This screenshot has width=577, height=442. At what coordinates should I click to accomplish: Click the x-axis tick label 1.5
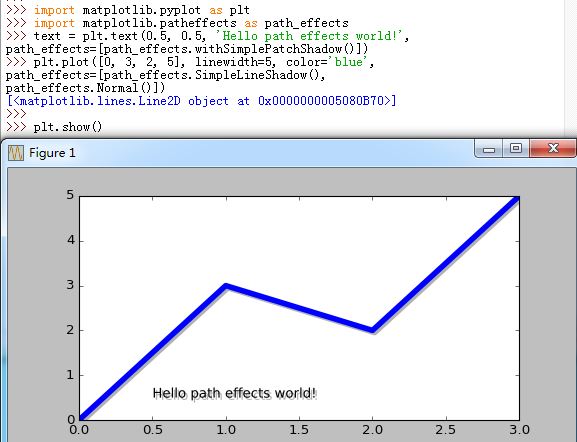click(299, 430)
